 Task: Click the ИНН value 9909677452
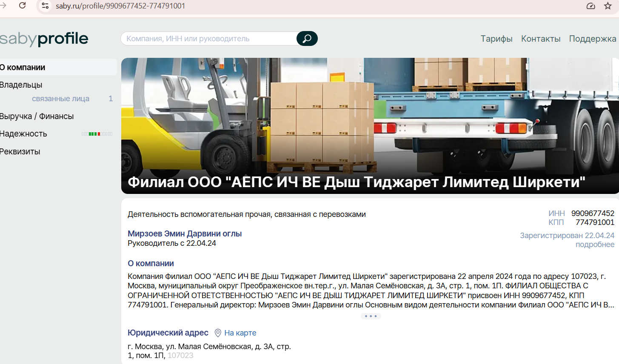(x=593, y=213)
